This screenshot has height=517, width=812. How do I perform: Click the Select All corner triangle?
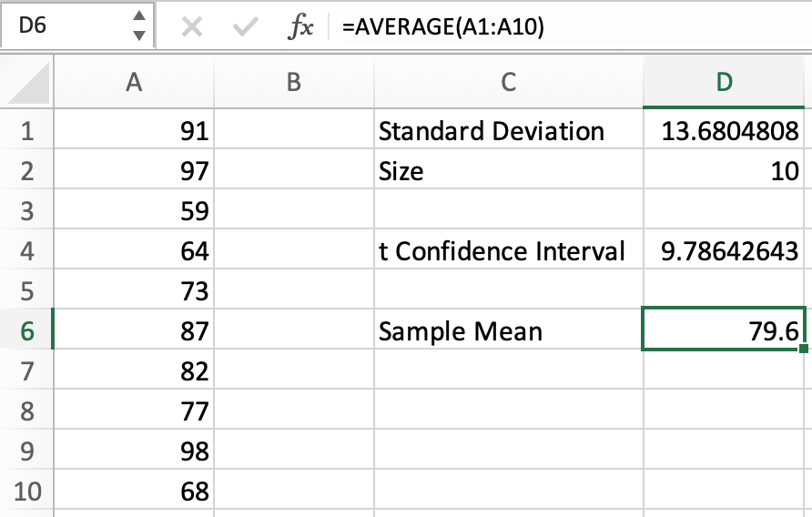coord(26,84)
